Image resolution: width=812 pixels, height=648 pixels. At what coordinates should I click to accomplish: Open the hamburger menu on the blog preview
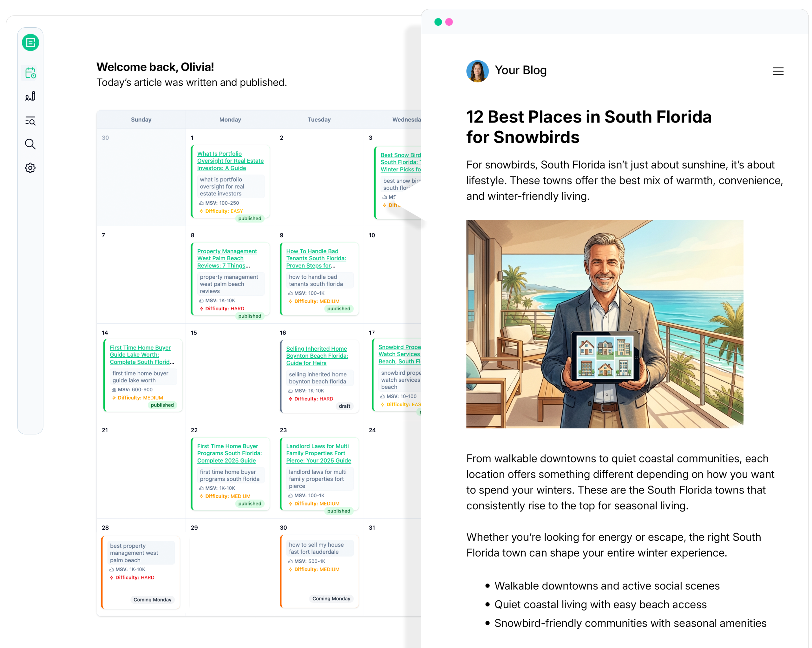pos(778,71)
